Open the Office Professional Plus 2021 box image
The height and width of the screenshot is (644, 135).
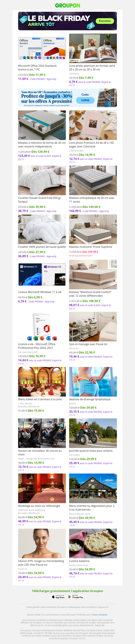[42, 327]
